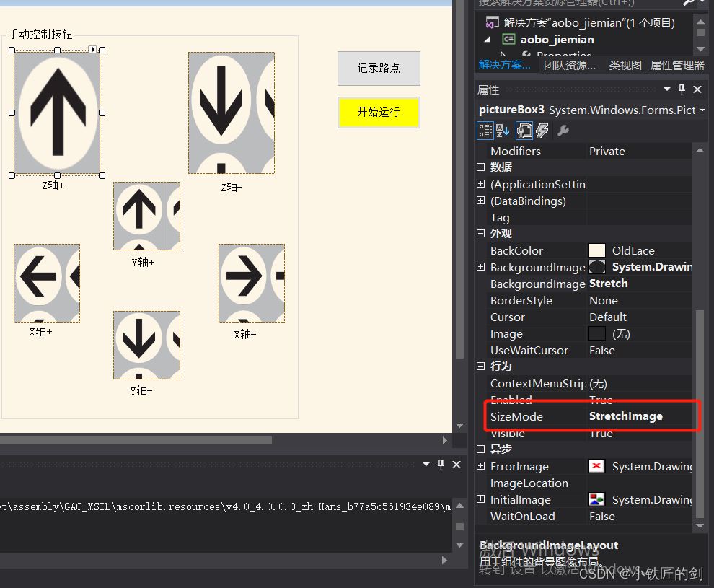The image size is (714, 588).
Task: Select the ContextMenuStrip (无) value
Action: click(x=598, y=384)
